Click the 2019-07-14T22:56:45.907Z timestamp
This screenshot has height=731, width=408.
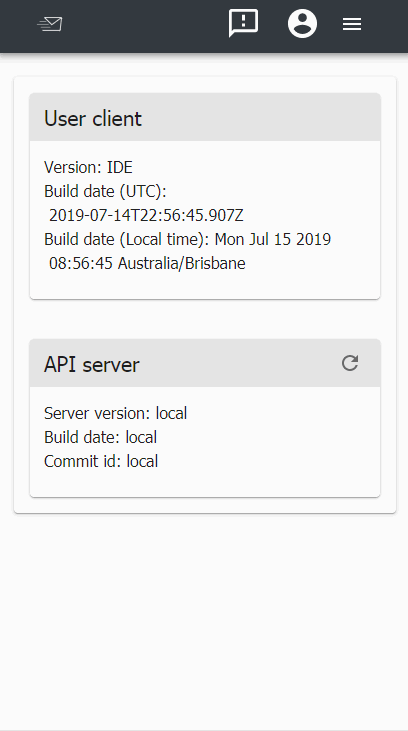(146, 215)
